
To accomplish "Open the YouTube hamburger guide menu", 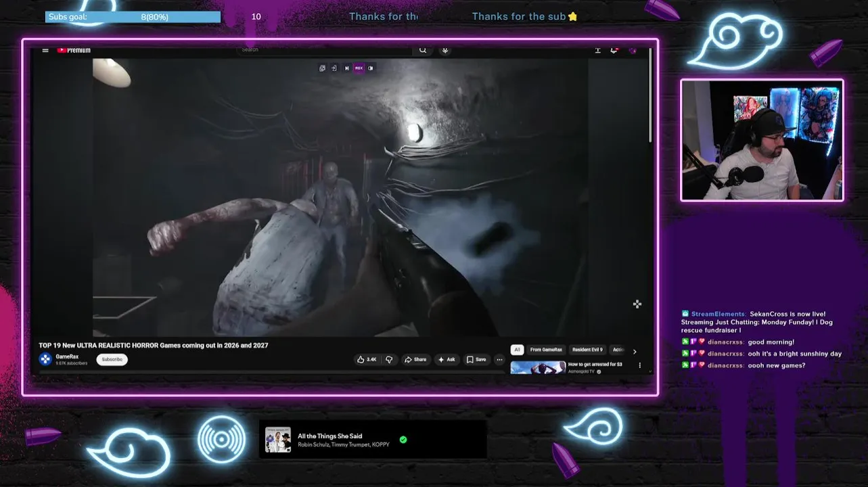I will coord(45,50).
